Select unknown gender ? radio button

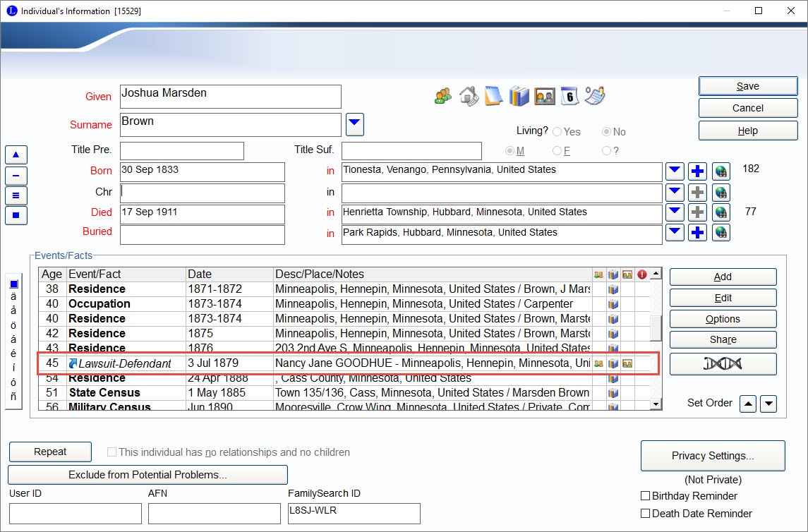[606, 151]
